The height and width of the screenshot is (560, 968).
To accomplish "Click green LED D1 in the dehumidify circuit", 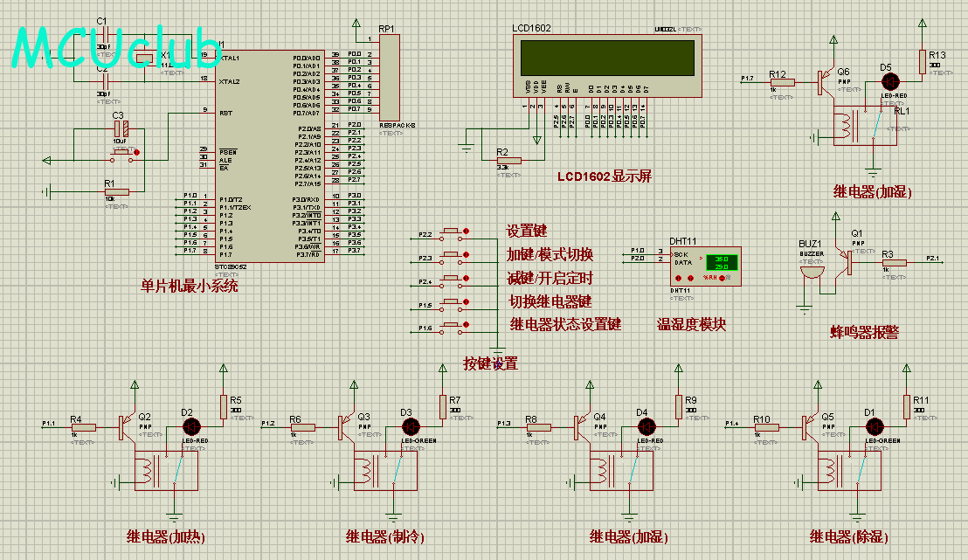I will (872, 425).
